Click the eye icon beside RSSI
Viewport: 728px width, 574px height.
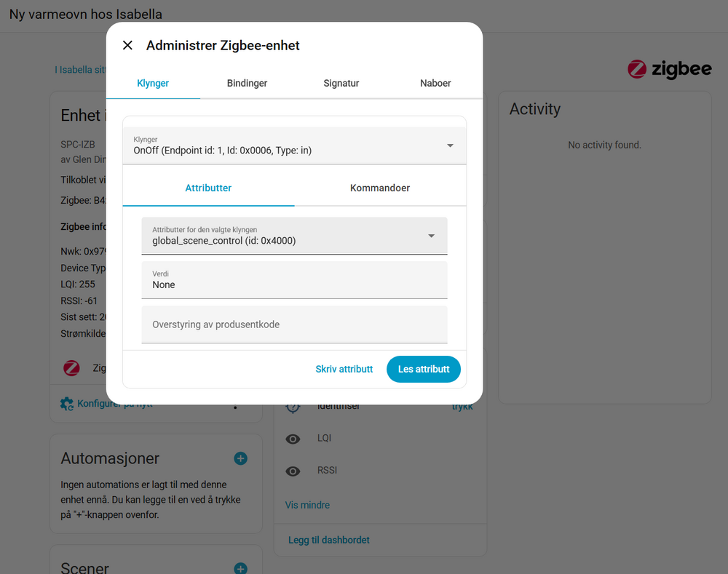293,471
